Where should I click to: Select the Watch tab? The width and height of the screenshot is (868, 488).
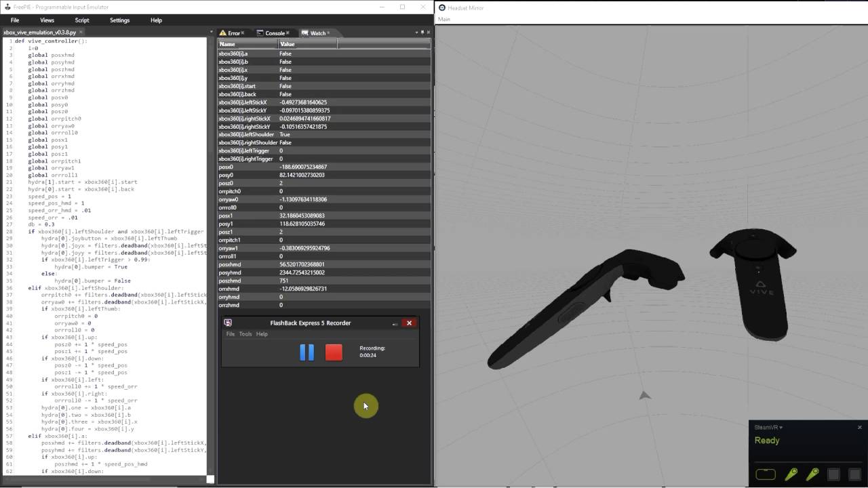[x=317, y=33]
